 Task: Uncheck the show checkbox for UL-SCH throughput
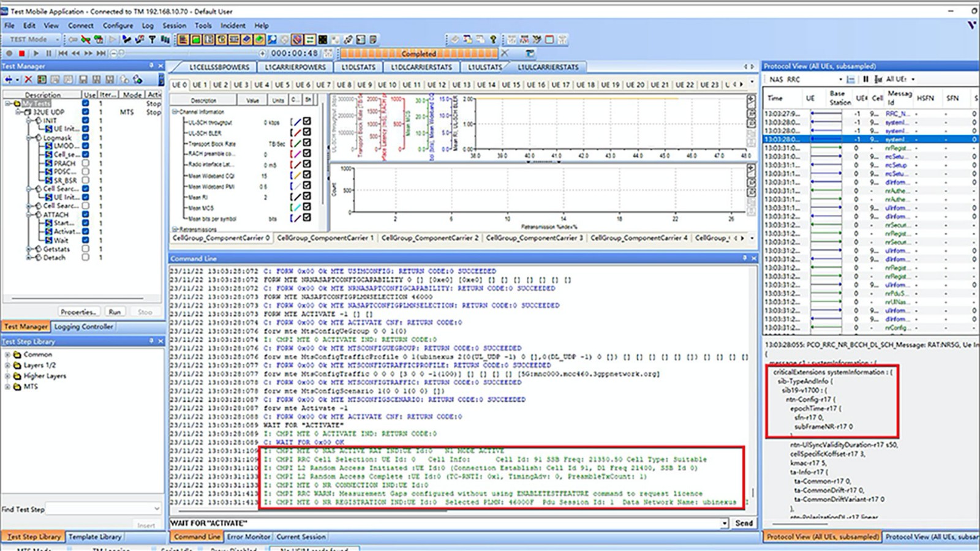[307, 121]
